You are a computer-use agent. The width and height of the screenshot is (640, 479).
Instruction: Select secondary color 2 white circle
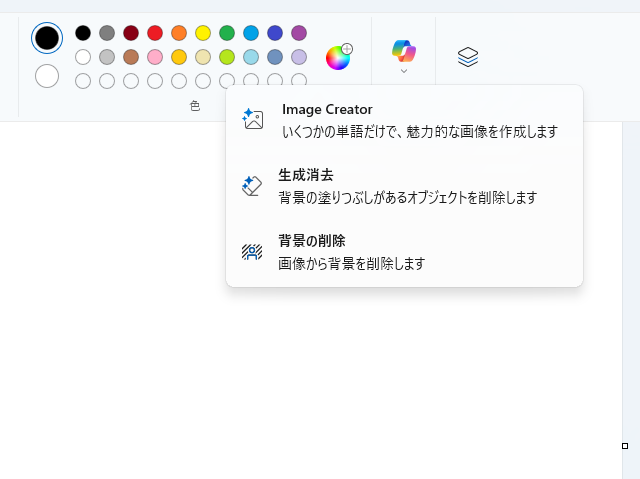(x=47, y=76)
